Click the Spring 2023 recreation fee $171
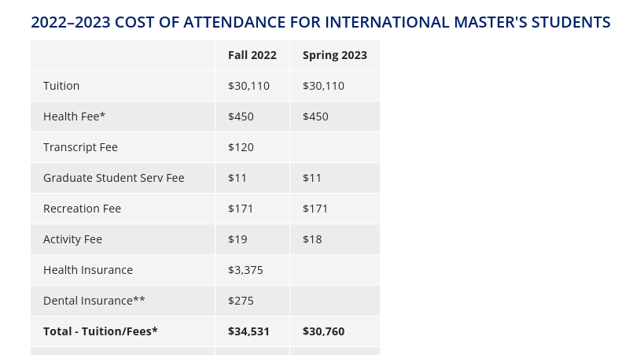Image resolution: width=644 pixels, height=355 pixels. point(315,209)
